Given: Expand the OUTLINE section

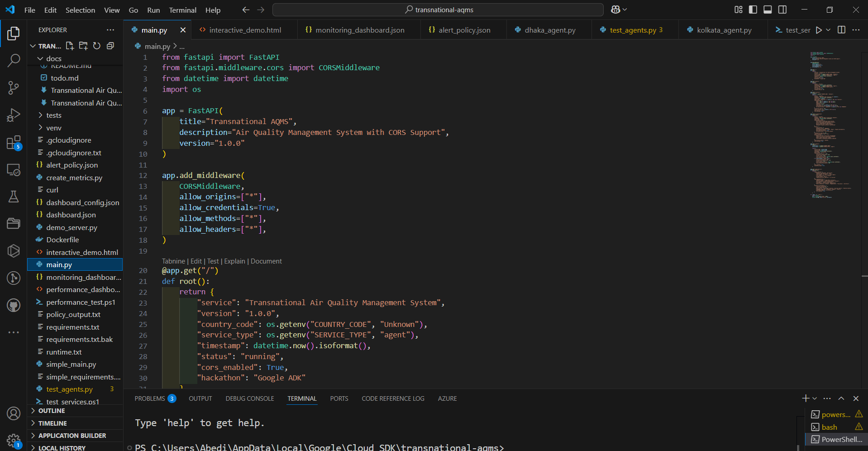Looking at the screenshot, I should [52, 411].
